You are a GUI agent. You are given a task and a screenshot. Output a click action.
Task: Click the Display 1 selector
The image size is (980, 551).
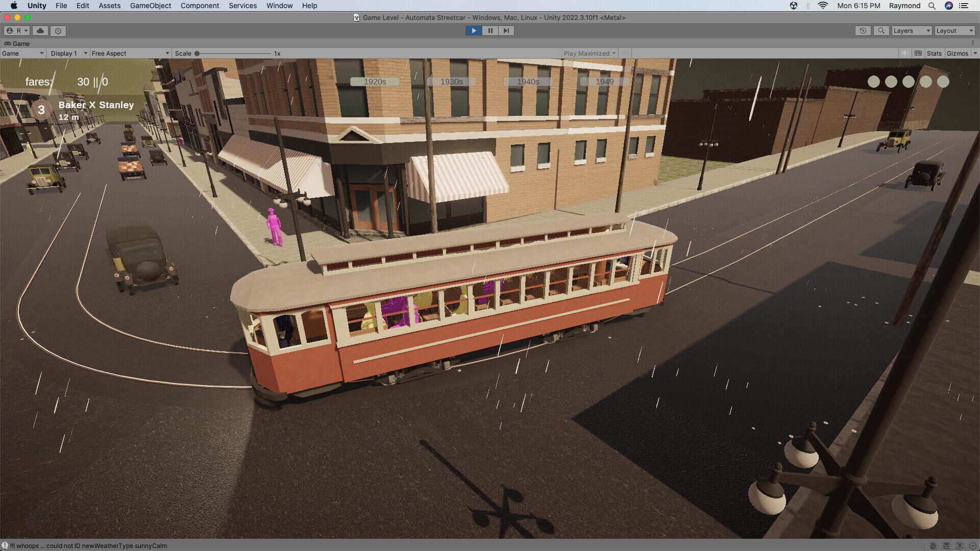(68, 53)
